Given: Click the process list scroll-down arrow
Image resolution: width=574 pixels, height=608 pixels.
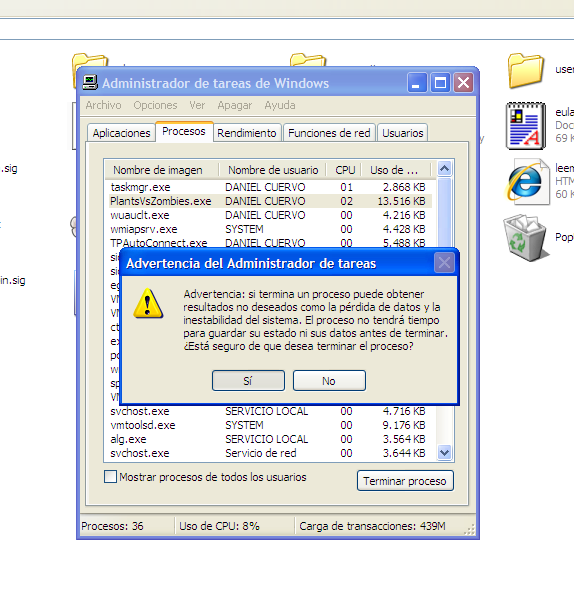Looking at the screenshot, I should [444, 452].
